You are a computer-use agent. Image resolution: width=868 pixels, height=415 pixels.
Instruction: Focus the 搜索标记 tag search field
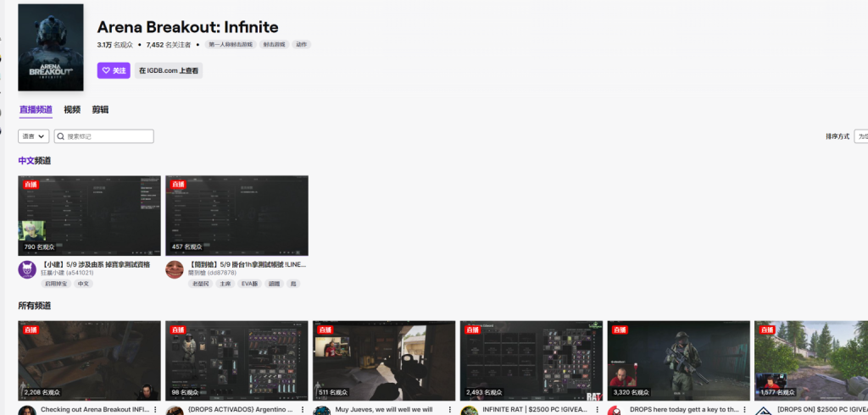click(x=103, y=136)
